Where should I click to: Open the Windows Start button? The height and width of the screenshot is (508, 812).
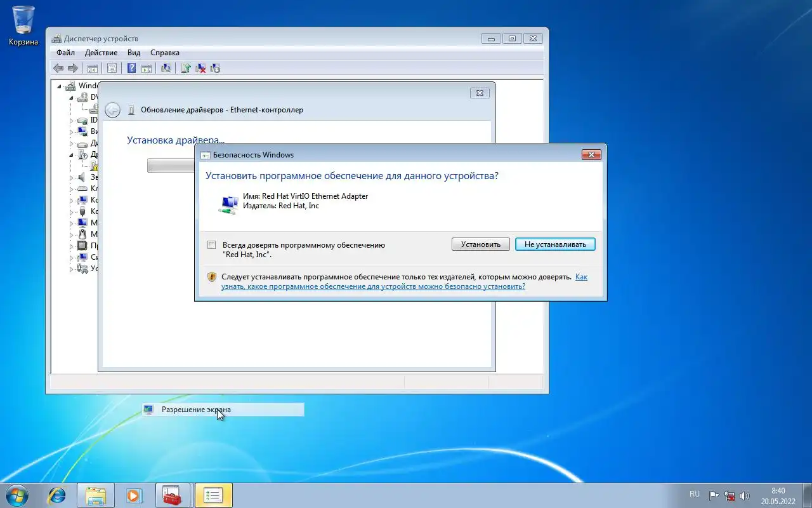16,495
